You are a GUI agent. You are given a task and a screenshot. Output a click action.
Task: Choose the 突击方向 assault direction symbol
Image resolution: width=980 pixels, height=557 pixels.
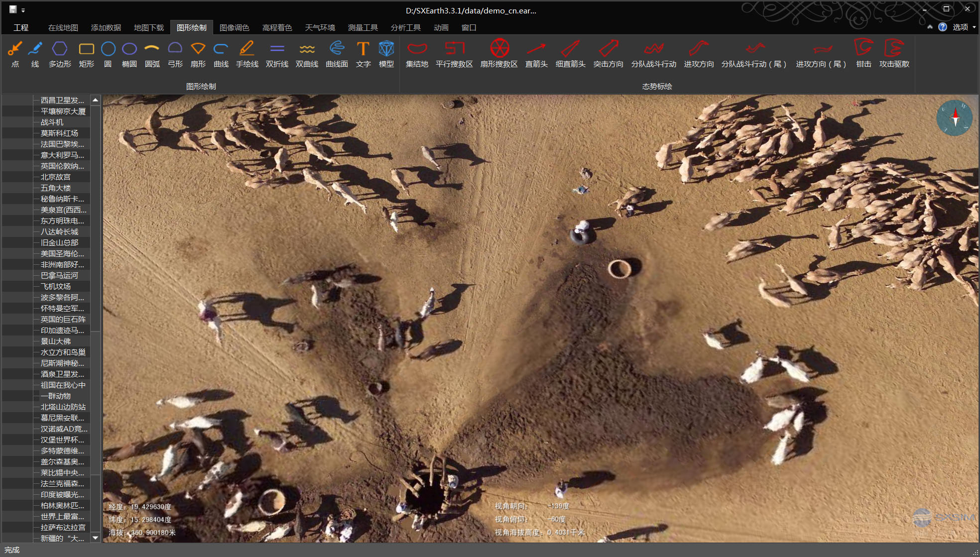point(609,54)
